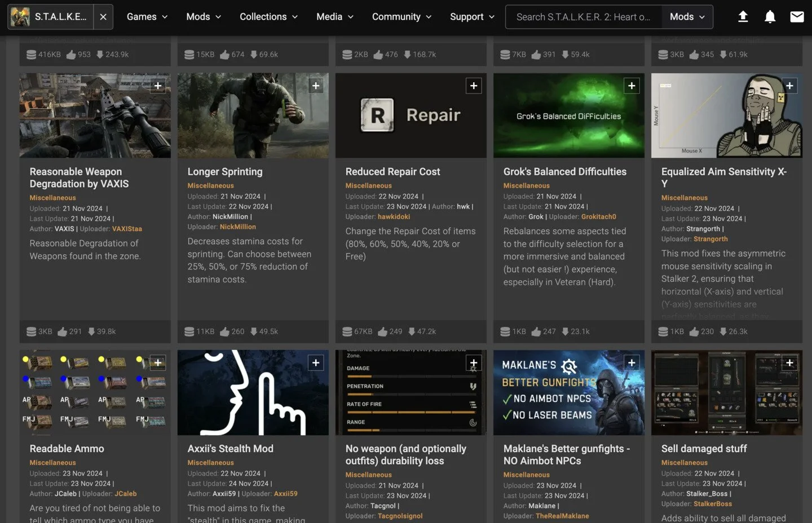
Task: Click Miscellaneous category under Readable Ammo
Action: pyautogui.click(x=52, y=463)
